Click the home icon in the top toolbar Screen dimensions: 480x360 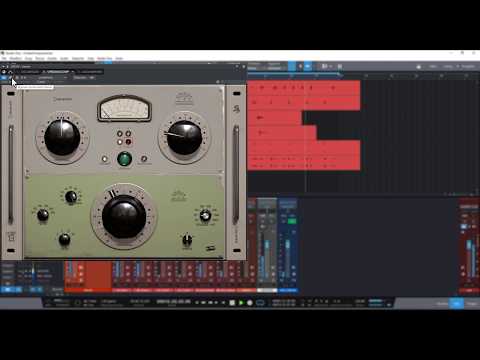418,67
